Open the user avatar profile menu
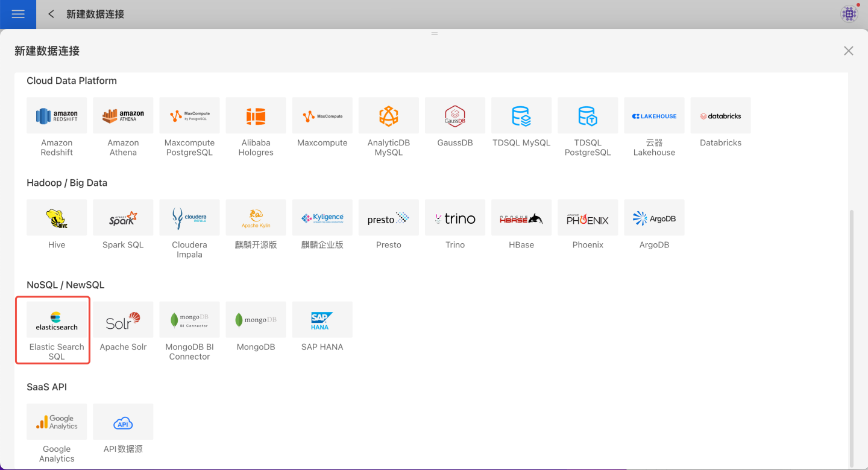This screenshot has height=470, width=868. tap(849, 14)
